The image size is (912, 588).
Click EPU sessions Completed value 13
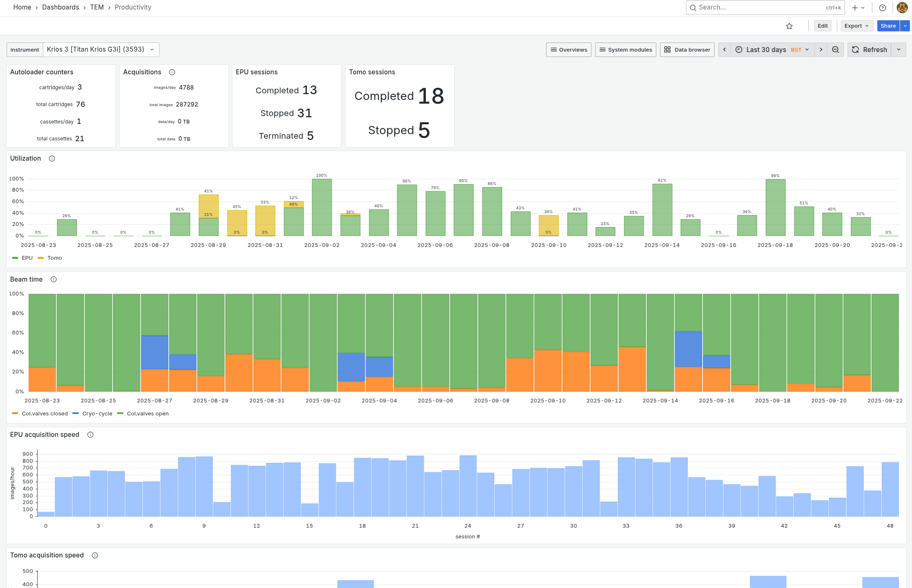tap(309, 90)
